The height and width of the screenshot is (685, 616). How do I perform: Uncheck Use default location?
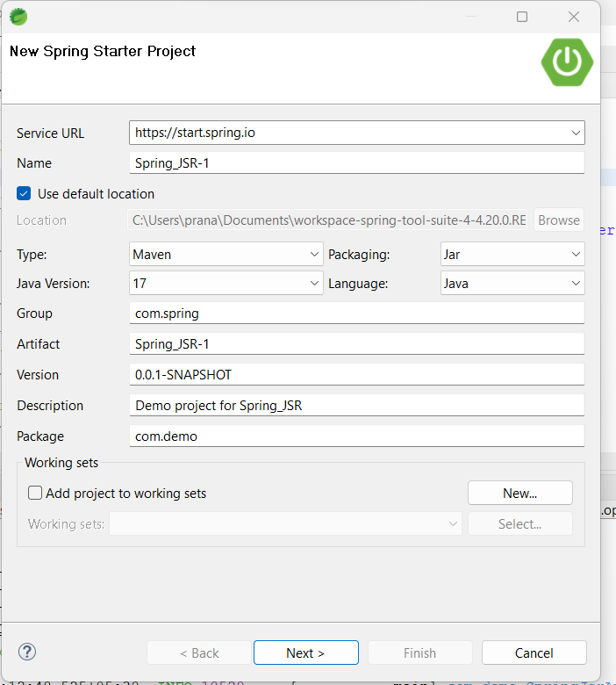(x=25, y=193)
